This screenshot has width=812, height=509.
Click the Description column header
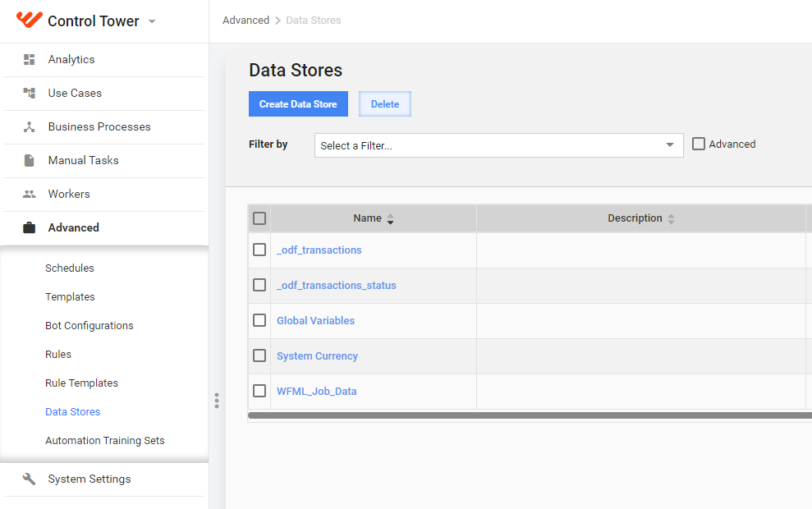pos(641,218)
